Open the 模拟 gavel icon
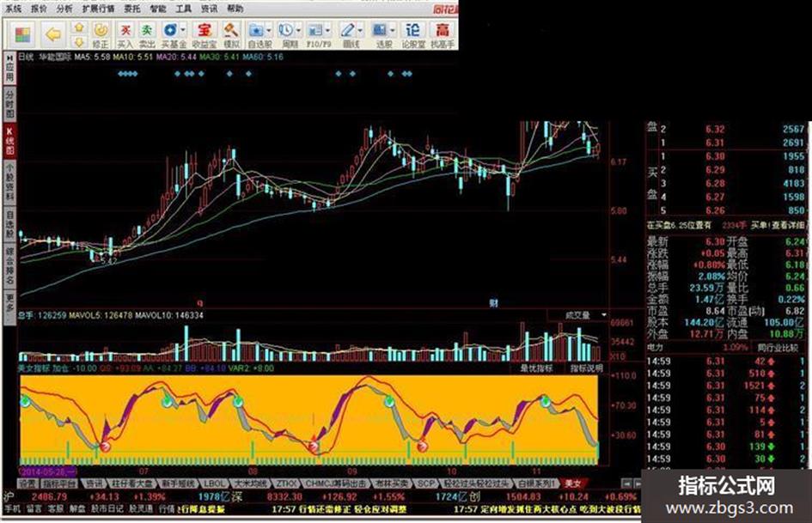The image size is (812, 523). pyautogui.click(x=231, y=34)
